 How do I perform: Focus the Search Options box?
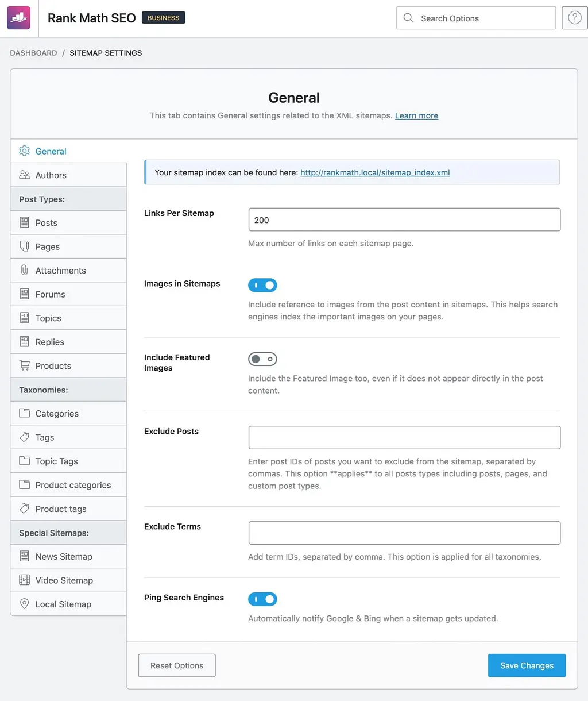click(482, 18)
